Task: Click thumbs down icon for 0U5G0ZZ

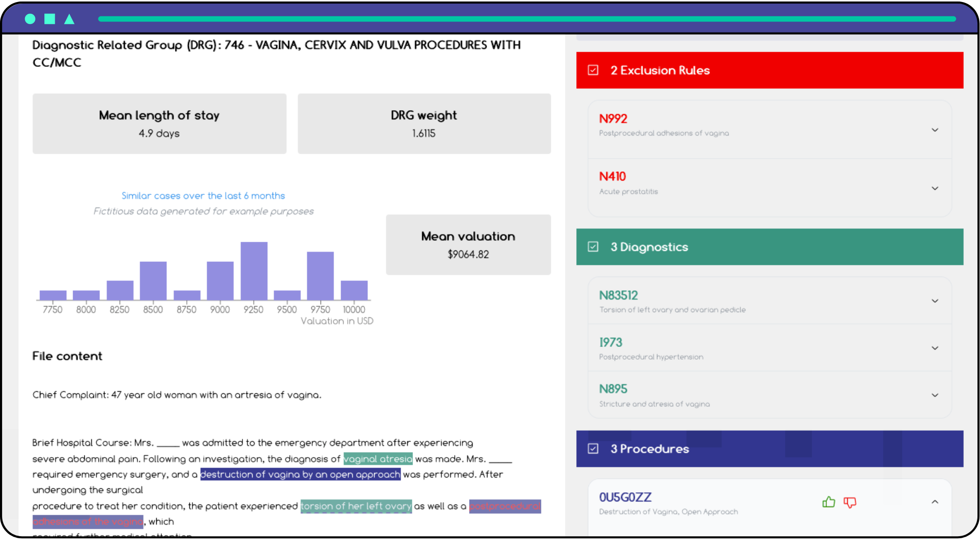Action: pyautogui.click(x=850, y=503)
